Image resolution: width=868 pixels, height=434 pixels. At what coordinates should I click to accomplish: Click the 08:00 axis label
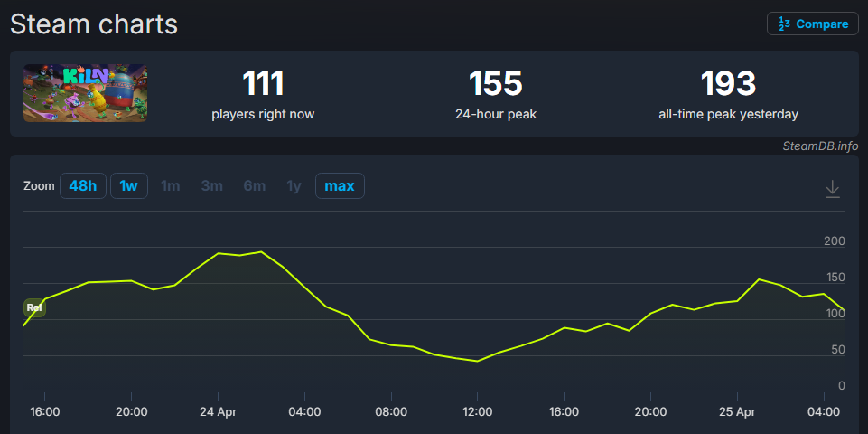(391, 412)
